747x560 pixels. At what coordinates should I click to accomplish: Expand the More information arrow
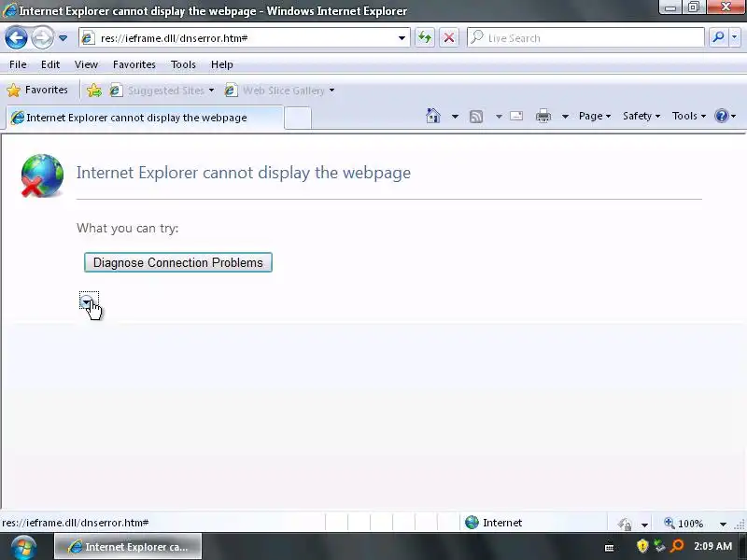click(86, 301)
